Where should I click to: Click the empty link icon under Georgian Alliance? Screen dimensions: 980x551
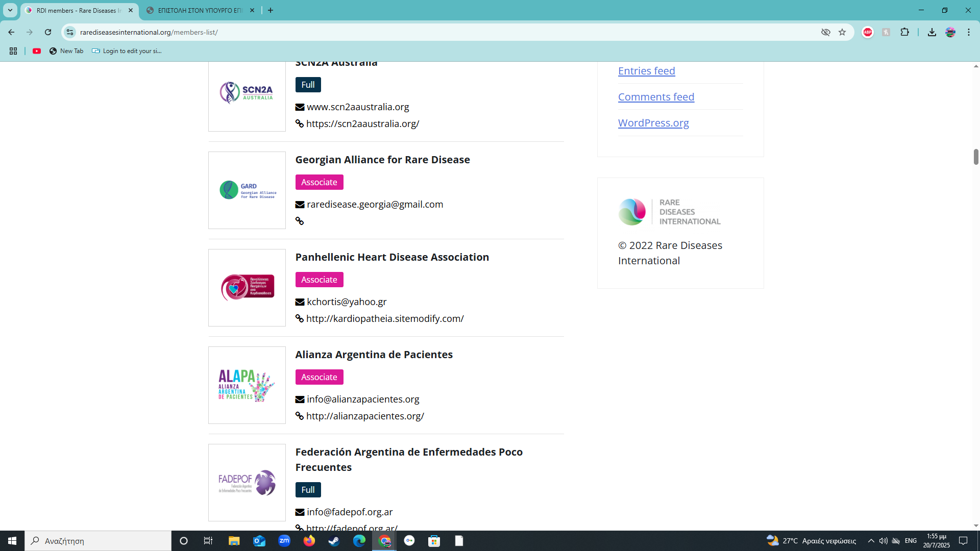pos(300,221)
